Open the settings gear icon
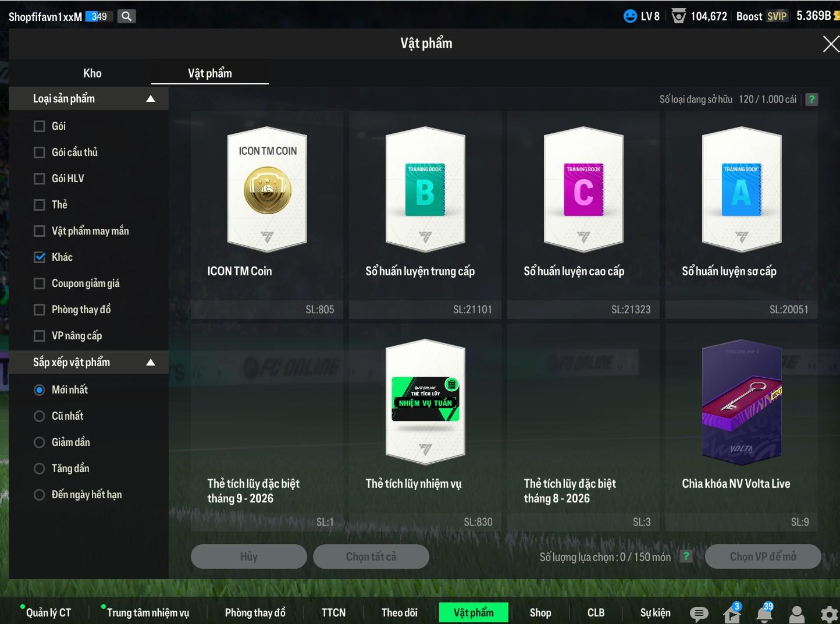Viewport: 840px width, 624px height. coord(829,614)
